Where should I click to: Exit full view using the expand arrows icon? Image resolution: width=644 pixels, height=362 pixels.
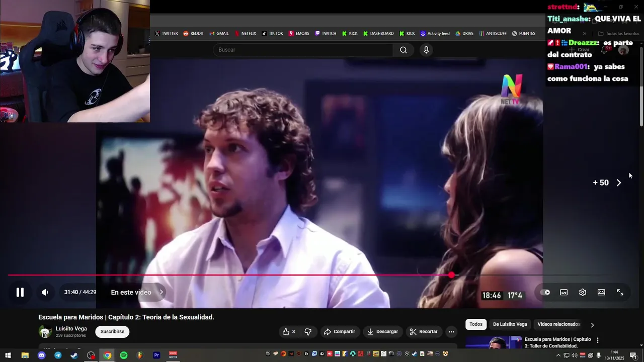pyautogui.click(x=620, y=292)
